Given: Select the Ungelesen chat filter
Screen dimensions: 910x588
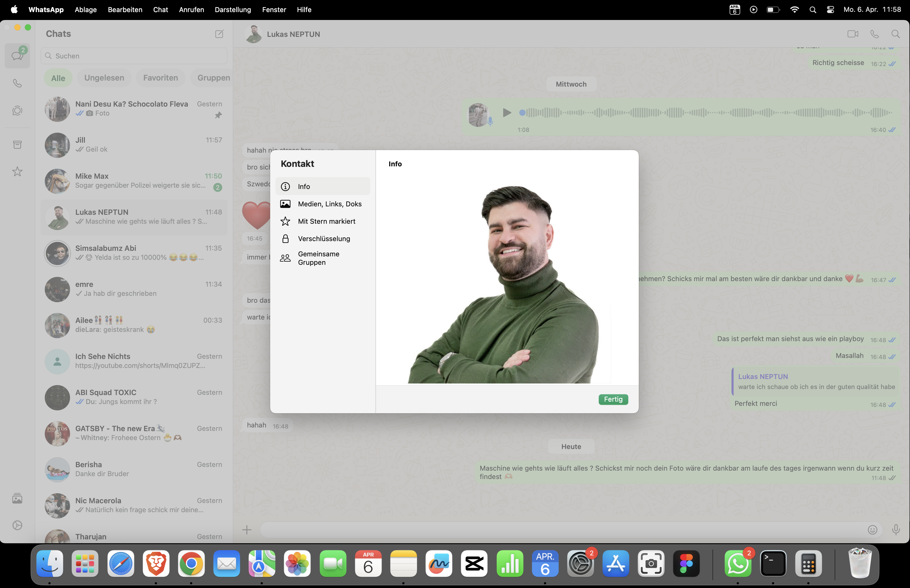Looking at the screenshot, I should point(104,78).
